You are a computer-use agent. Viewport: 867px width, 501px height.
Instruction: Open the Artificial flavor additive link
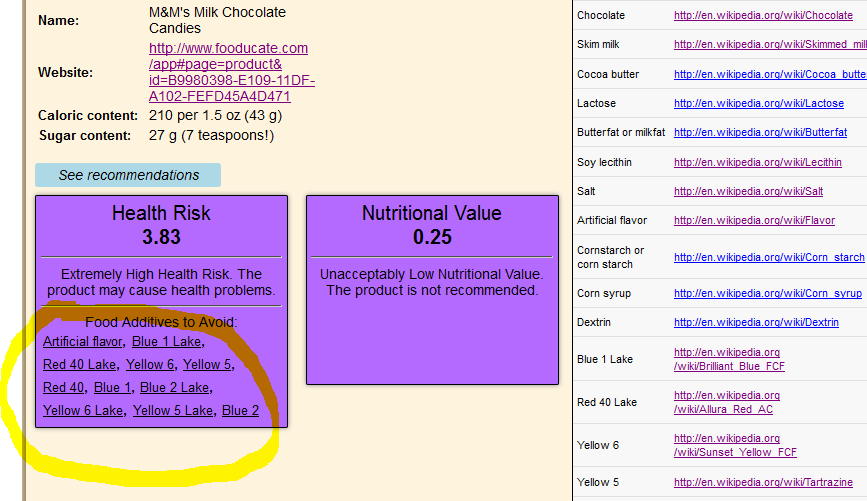82,342
